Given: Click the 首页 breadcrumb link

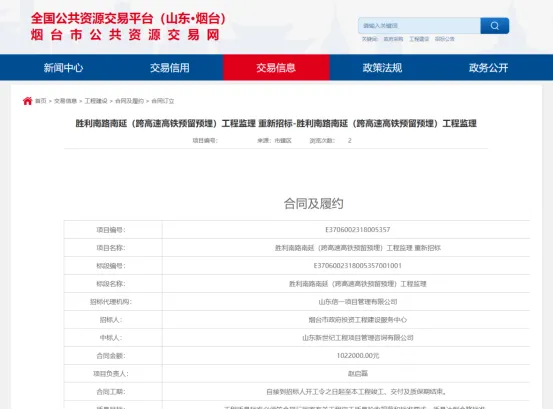Looking at the screenshot, I should (41, 101).
